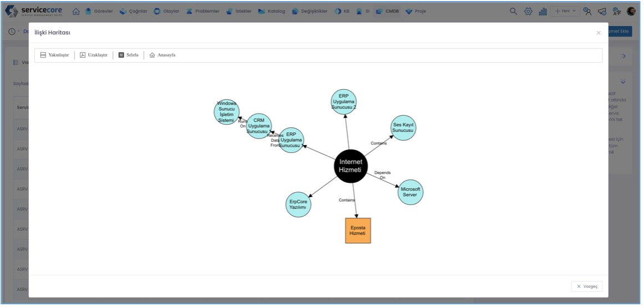Open the language translate icon

(616, 11)
